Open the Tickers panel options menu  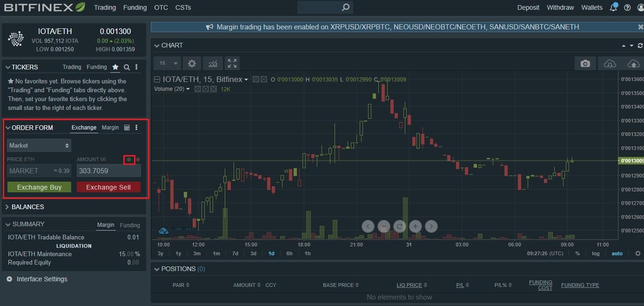(x=136, y=67)
